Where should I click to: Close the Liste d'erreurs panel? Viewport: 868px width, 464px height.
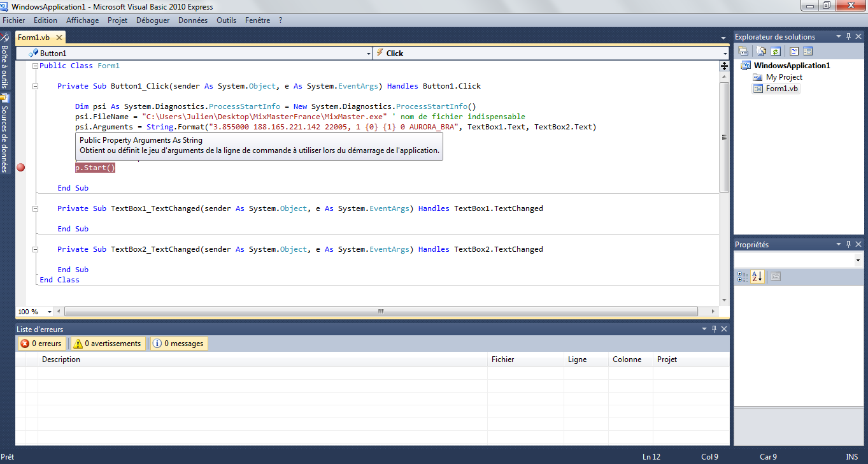pyautogui.click(x=724, y=329)
